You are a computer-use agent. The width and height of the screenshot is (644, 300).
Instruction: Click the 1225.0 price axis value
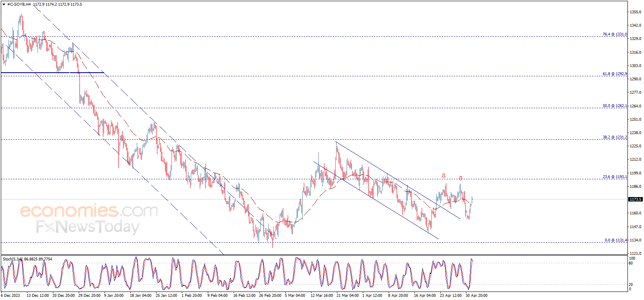[636, 146]
